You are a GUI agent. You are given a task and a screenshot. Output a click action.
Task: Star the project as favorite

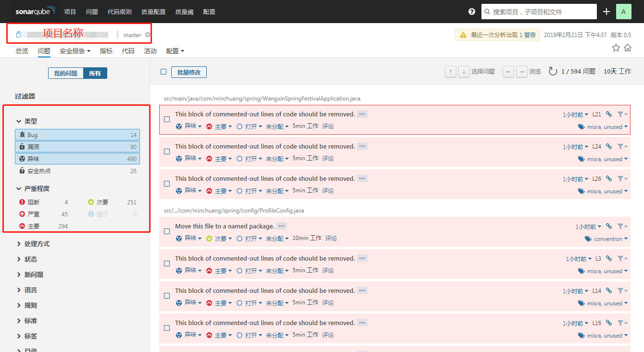point(616,48)
